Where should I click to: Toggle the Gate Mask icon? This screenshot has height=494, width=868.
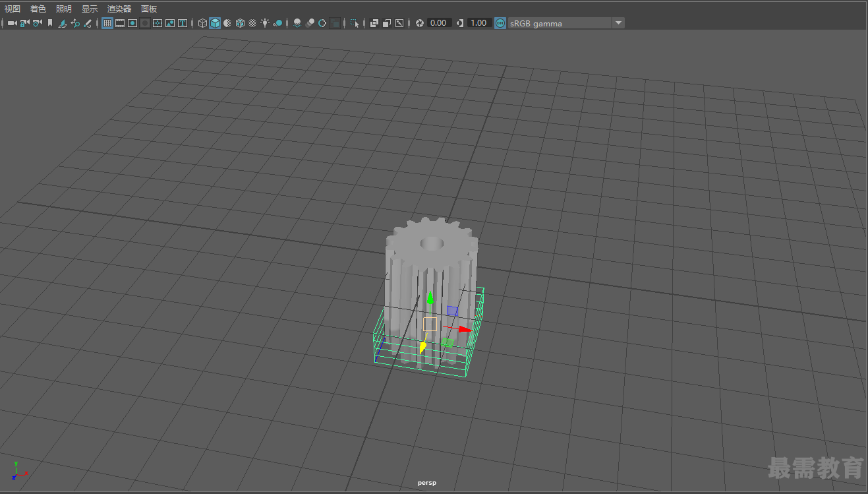point(145,23)
